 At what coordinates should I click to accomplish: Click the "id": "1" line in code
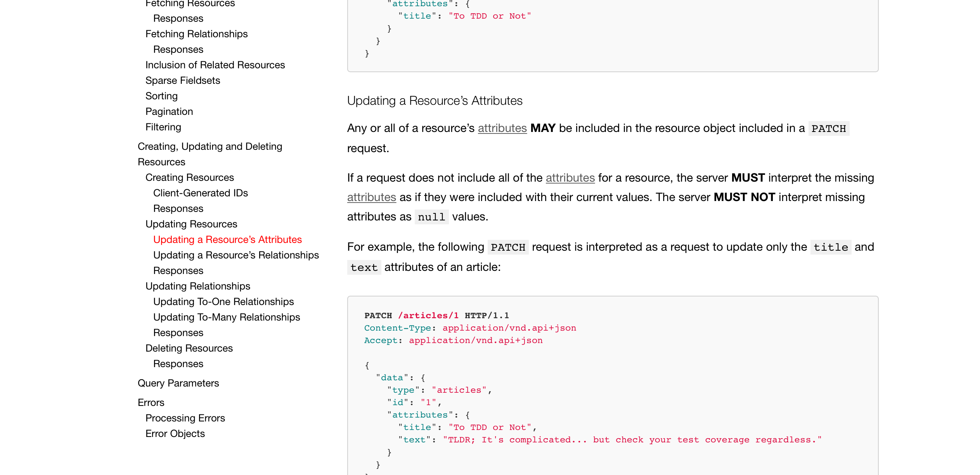point(414,402)
